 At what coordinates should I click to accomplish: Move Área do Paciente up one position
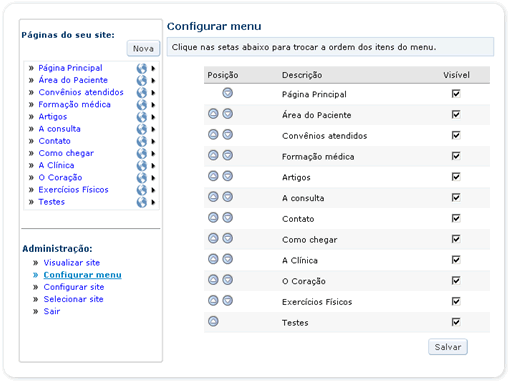(x=213, y=114)
